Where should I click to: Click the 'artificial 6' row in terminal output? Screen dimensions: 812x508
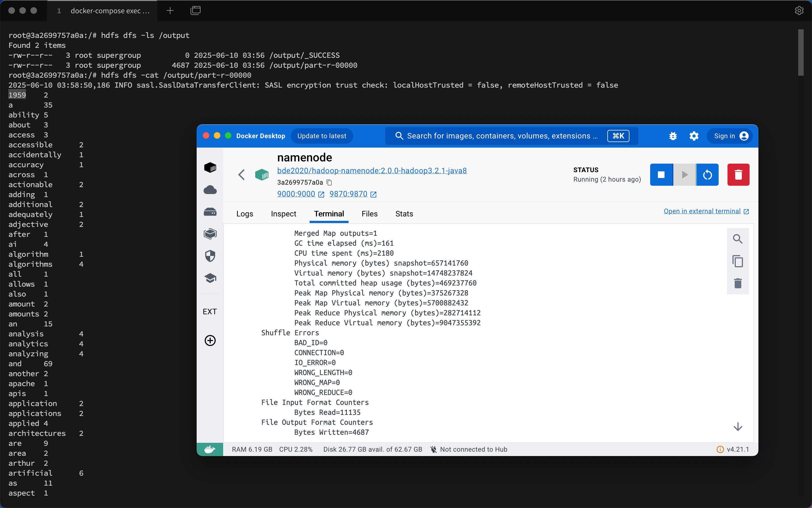(x=46, y=473)
